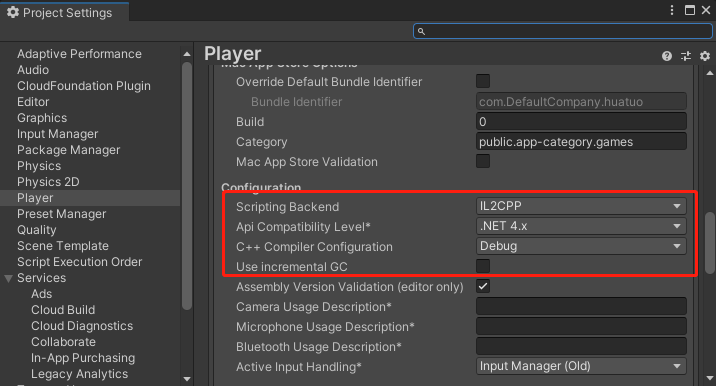The height and width of the screenshot is (386, 716).
Task: Open the Player help documentation icon
Action: [x=667, y=56]
